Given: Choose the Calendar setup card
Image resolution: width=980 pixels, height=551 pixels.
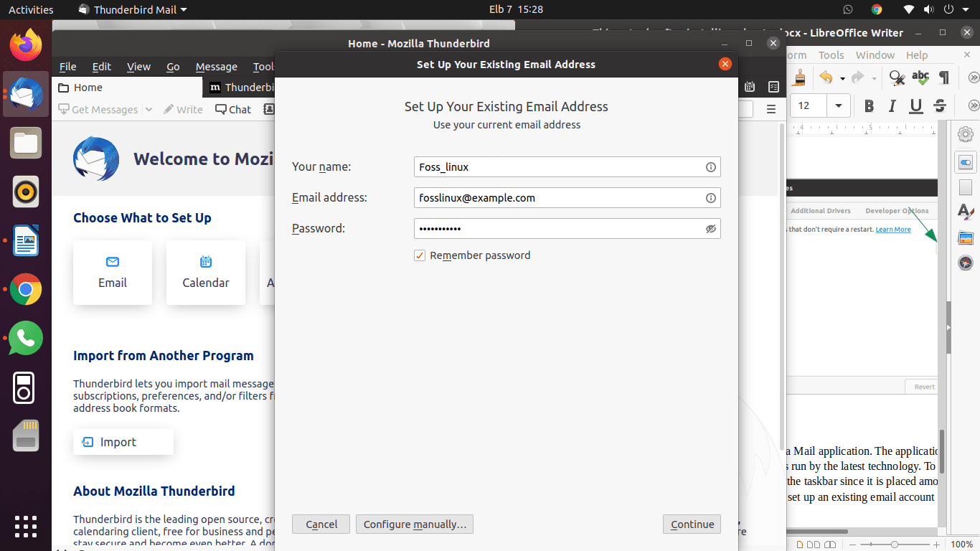Looking at the screenshot, I should click(206, 272).
